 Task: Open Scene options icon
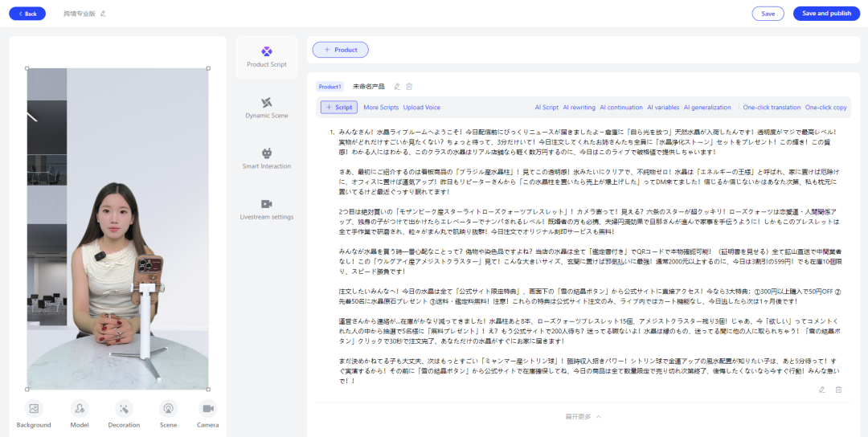coord(168,408)
